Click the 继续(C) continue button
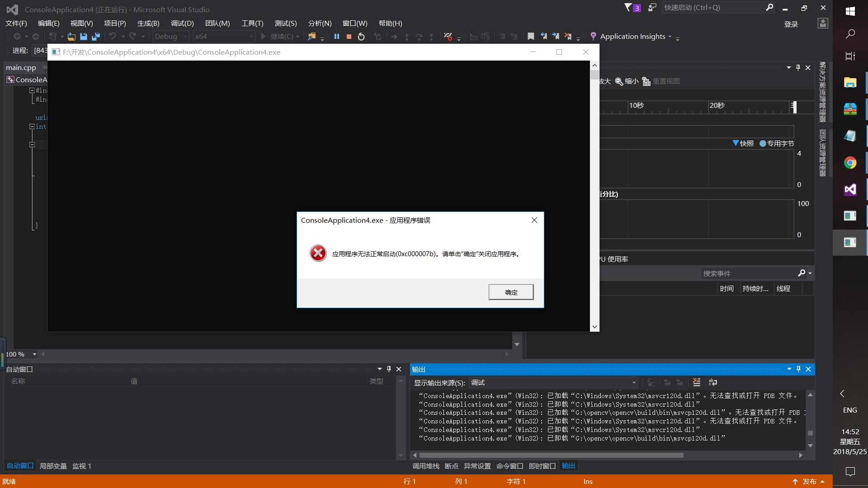Viewport: 868px width, 488px height. click(277, 37)
